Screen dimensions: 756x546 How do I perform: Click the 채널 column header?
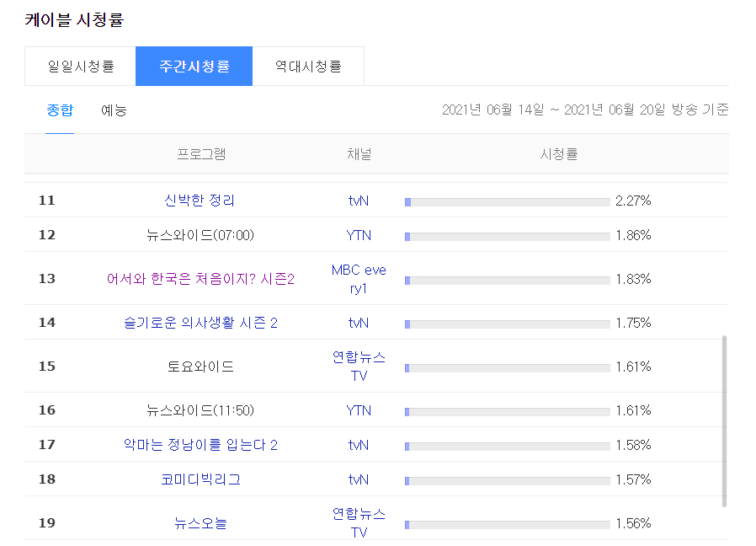click(x=359, y=154)
